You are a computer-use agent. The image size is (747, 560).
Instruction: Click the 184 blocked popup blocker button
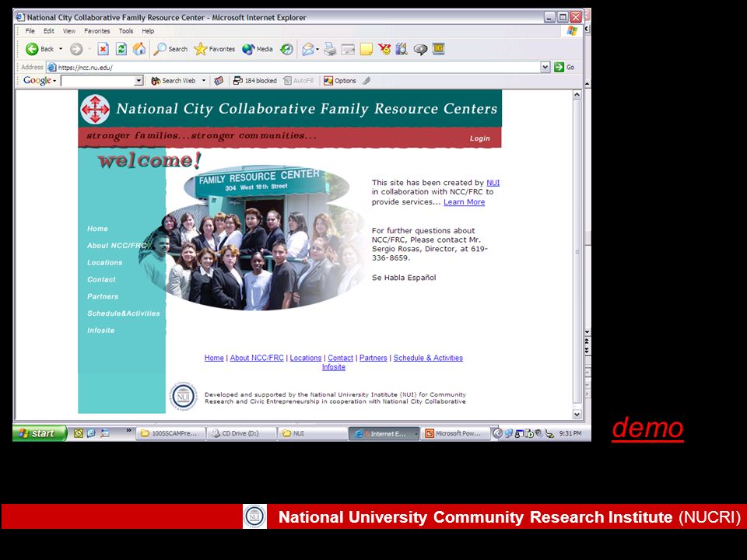tap(255, 81)
